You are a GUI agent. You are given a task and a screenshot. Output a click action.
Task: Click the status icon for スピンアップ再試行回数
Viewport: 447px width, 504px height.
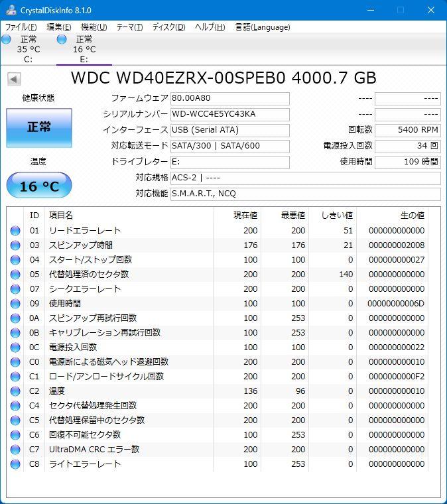[x=15, y=318]
